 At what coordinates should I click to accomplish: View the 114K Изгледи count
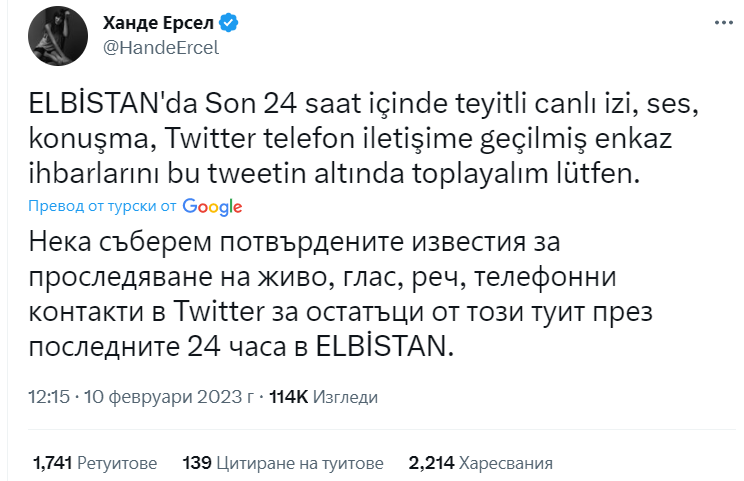pyautogui.click(x=323, y=397)
